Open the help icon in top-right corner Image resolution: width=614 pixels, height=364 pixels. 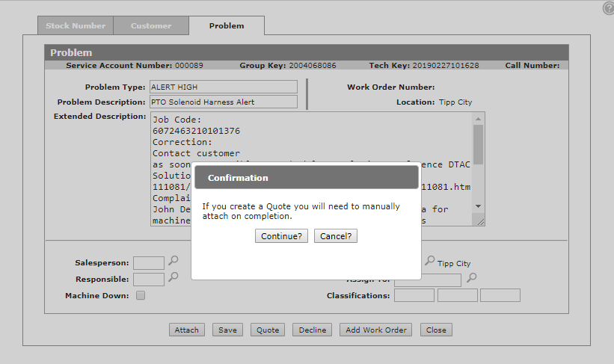point(608,8)
